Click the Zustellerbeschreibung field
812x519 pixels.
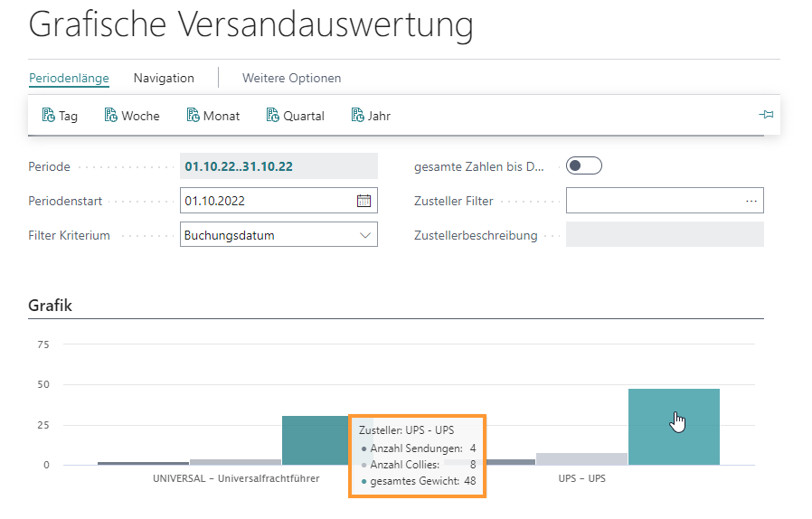click(x=665, y=235)
